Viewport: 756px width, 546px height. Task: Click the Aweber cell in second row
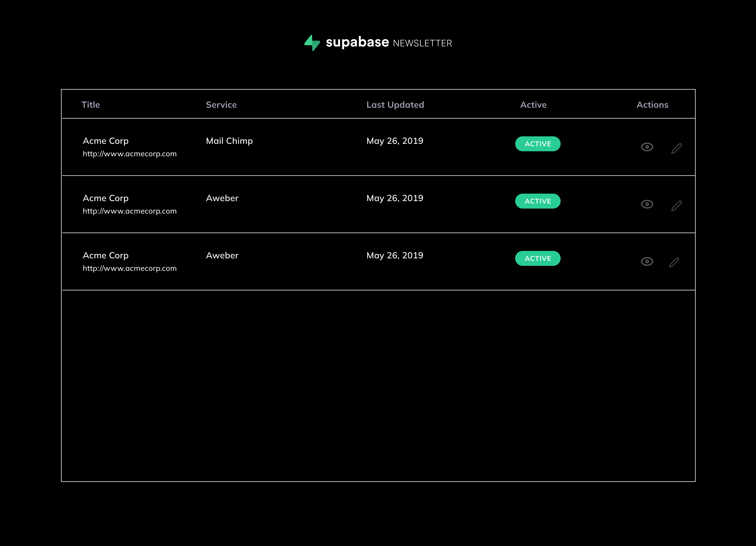pos(222,198)
